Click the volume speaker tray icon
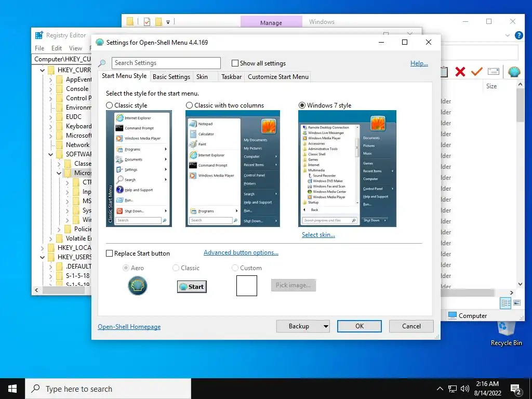 (465, 389)
